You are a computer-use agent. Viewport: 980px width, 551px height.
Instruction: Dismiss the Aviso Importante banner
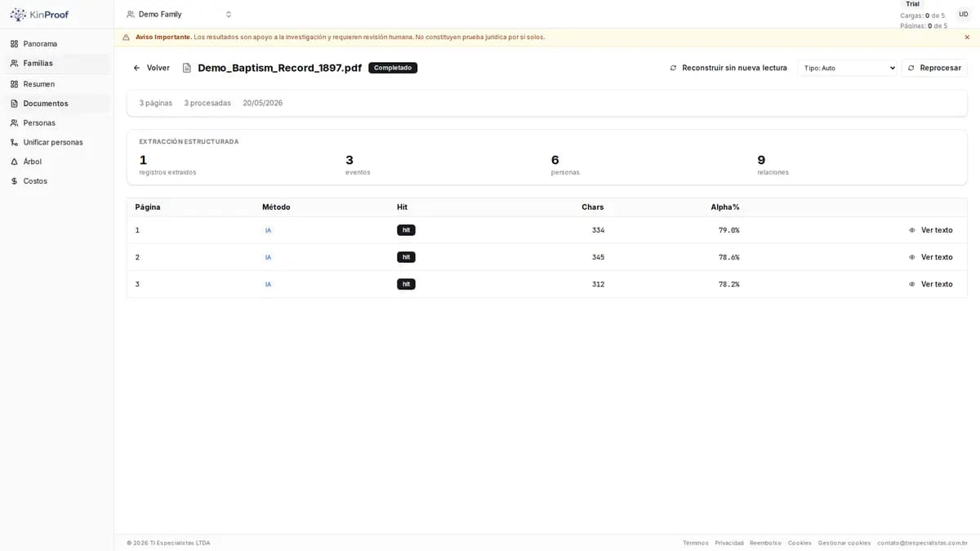967,38
